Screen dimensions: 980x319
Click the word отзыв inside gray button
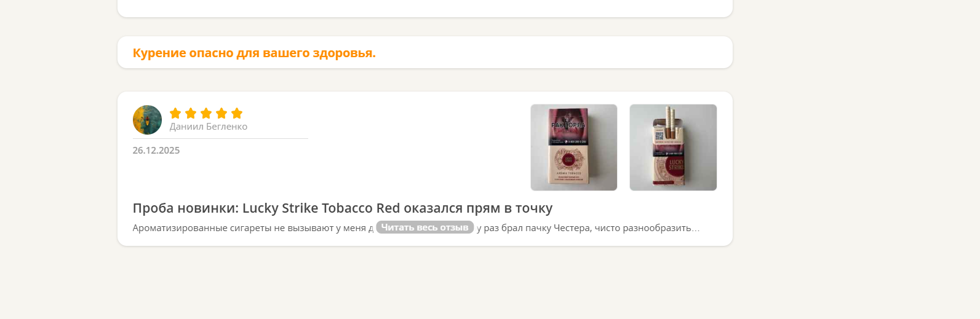tap(454, 227)
